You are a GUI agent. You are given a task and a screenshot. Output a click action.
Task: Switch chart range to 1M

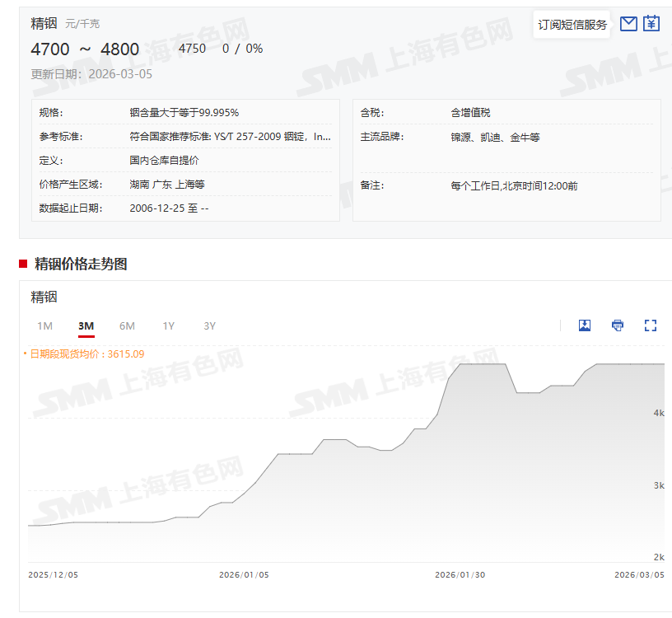coord(44,325)
